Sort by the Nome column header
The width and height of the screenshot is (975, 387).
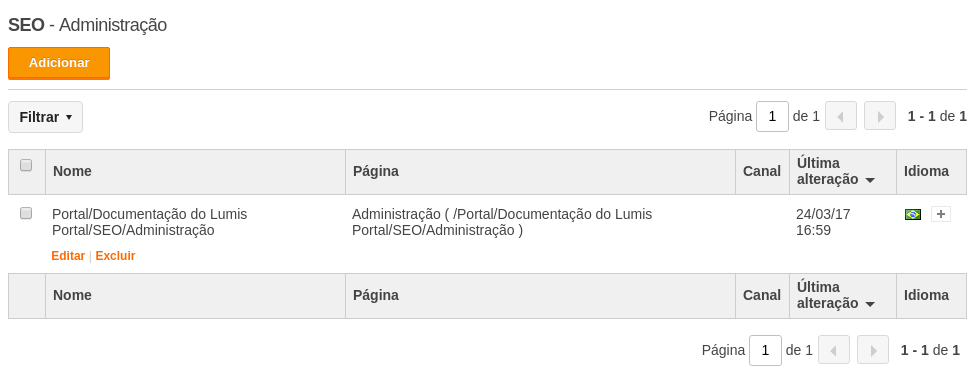point(72,171)
